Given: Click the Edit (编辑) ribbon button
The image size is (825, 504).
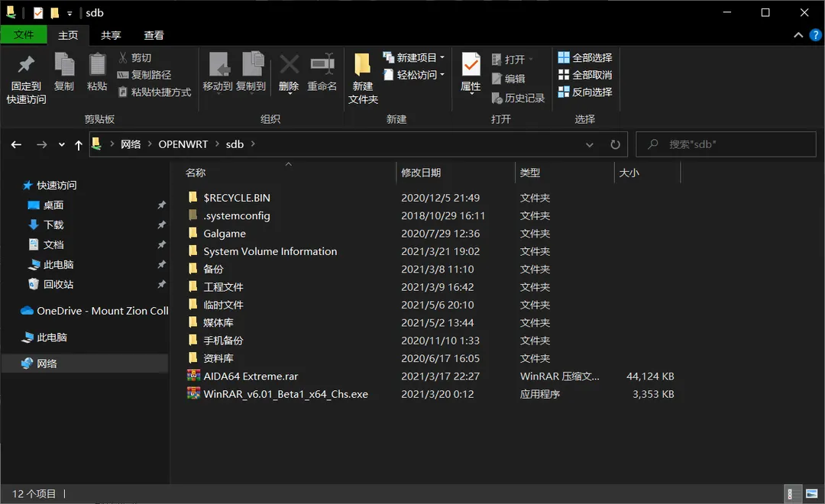Looking at the screenshot, I should click(508, 79).
